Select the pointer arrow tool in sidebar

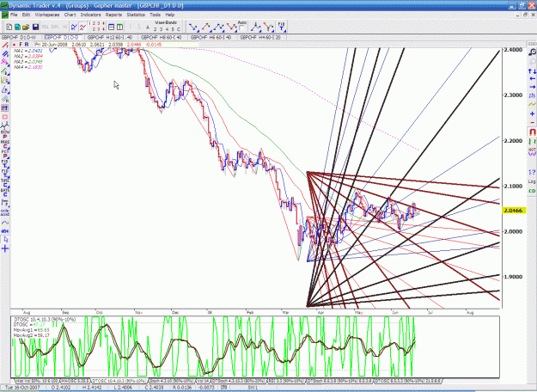(5, 240)
